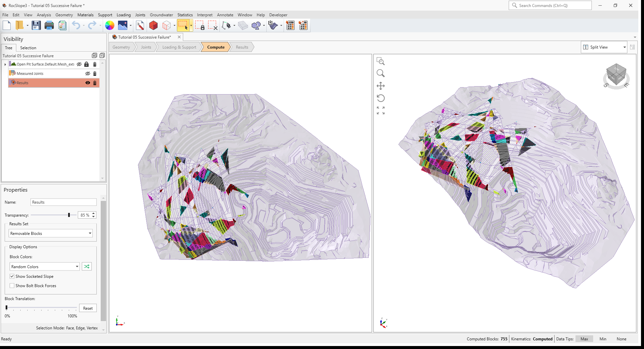The height and width of the screenshot is (349, 644).
Task: Open the report generator icon
Action: coord(62,25)
